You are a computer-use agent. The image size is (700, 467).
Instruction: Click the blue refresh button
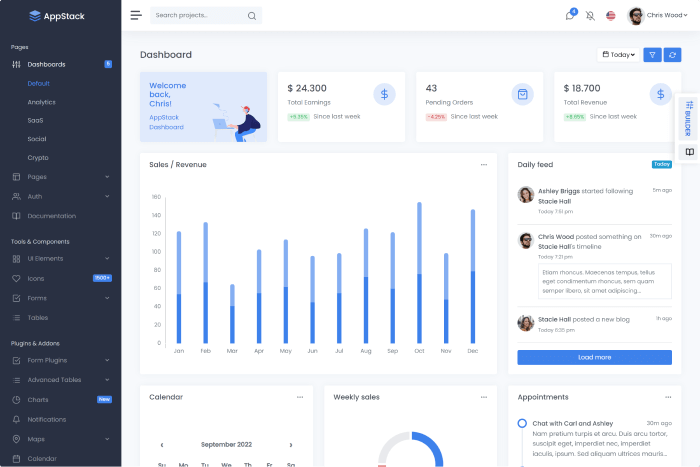[672, 54]
